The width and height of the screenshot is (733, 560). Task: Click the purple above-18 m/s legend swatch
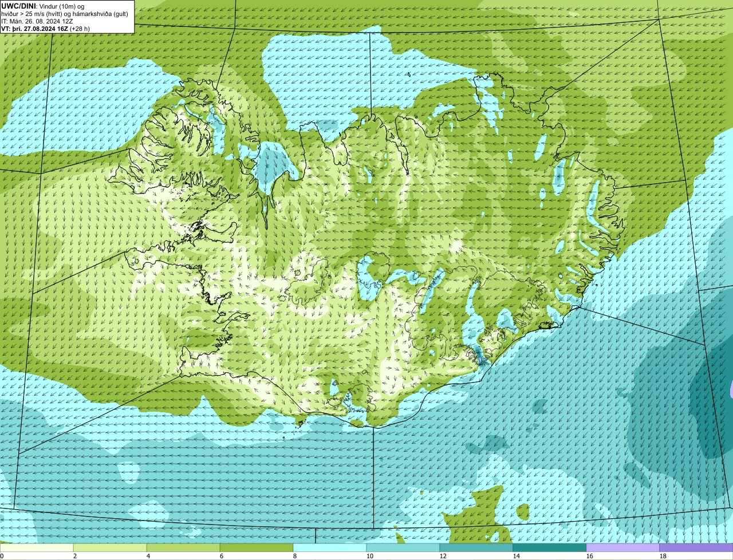tap(696, 548)
